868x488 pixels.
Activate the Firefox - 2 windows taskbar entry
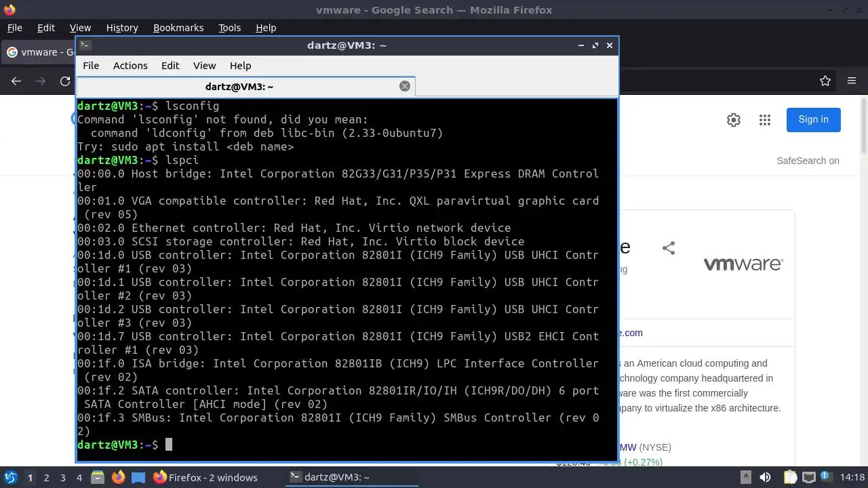[205, 477]
